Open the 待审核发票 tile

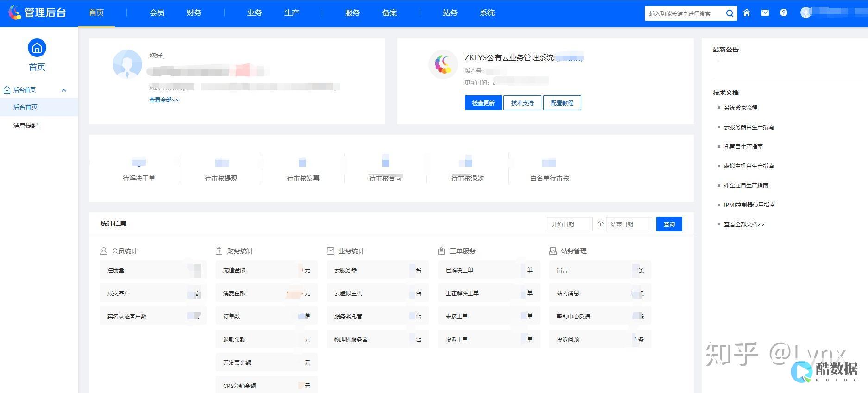coord(303,169)
